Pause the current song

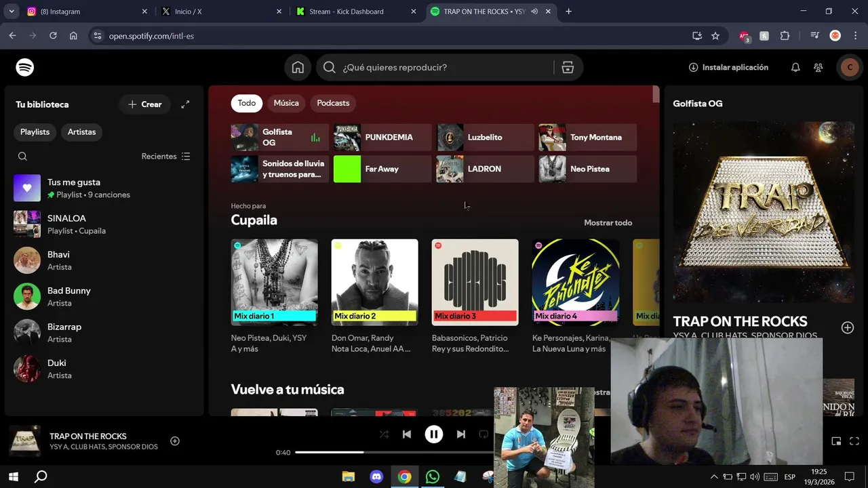point(434,434)
